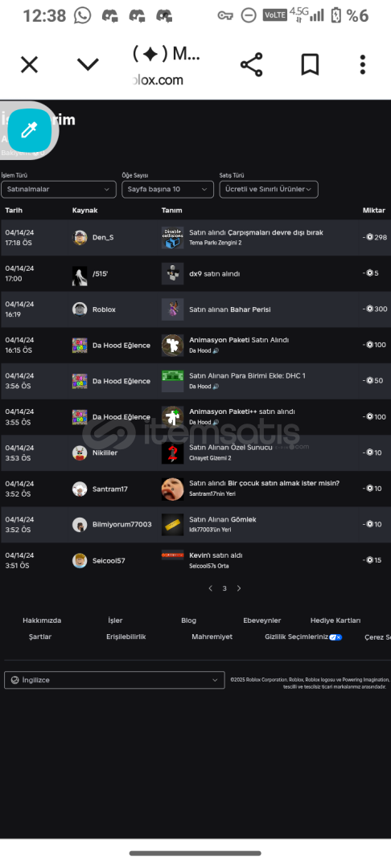Open the Seicool57 profile avatar
This screenshot has width=391, height=868.
[x=80, y=561]
